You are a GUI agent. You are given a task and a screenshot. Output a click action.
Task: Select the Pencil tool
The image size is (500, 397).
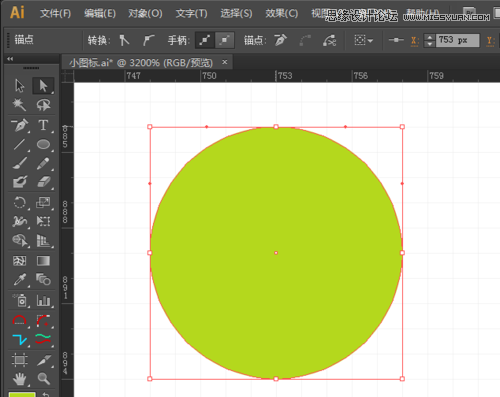tap(43, 163)
